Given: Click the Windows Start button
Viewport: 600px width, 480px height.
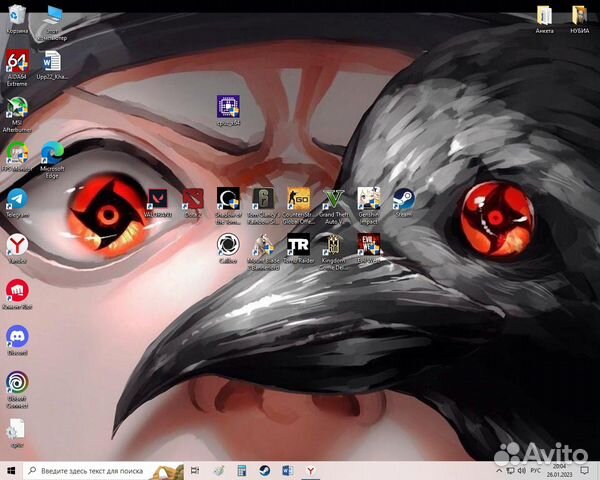Looking at the screenshot, I should 11,470.
